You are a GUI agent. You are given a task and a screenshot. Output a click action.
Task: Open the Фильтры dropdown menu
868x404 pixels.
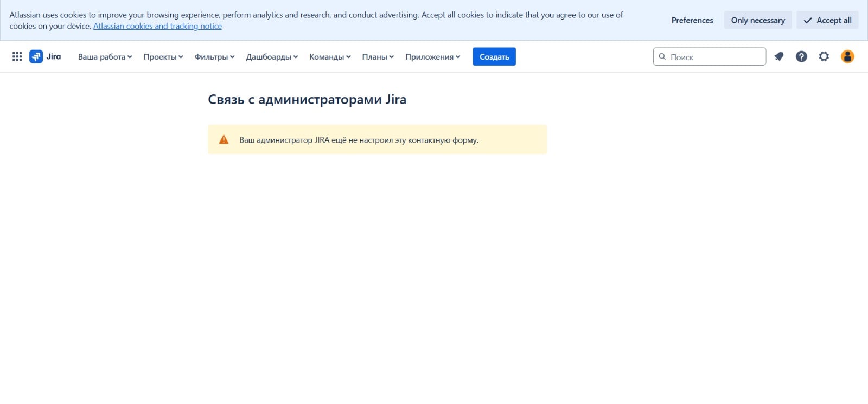(215, 57)
